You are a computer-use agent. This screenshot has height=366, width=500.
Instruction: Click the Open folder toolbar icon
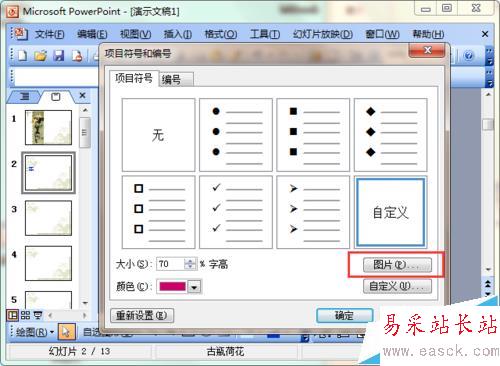point(41,55)
